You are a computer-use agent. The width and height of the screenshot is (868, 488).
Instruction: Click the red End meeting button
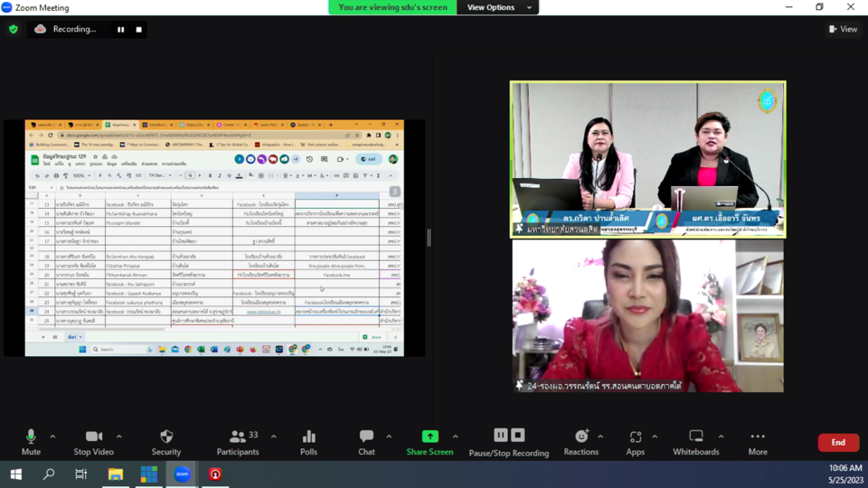(838, 442)
